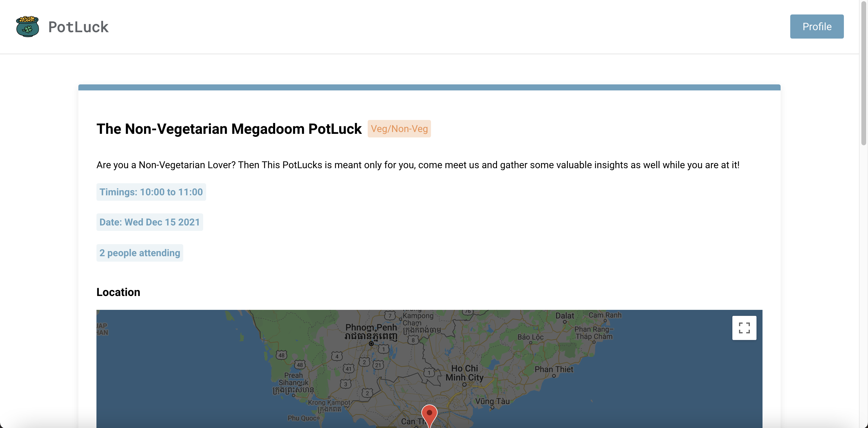Click Ho Chi Minh City on map

[464, 373]
